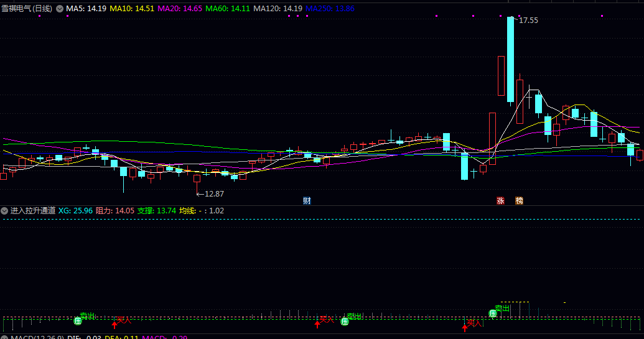Click the 17.55 high price label
The width and height of the screenshot is (644, 339).
click(528, 21)
